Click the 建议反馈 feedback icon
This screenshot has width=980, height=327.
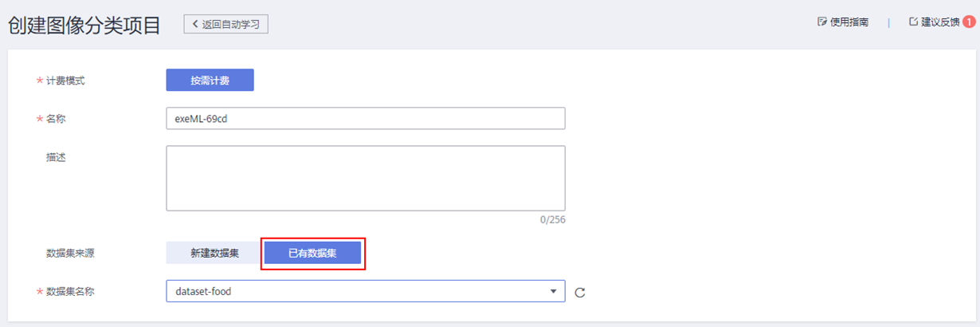[x=914, y=22]
